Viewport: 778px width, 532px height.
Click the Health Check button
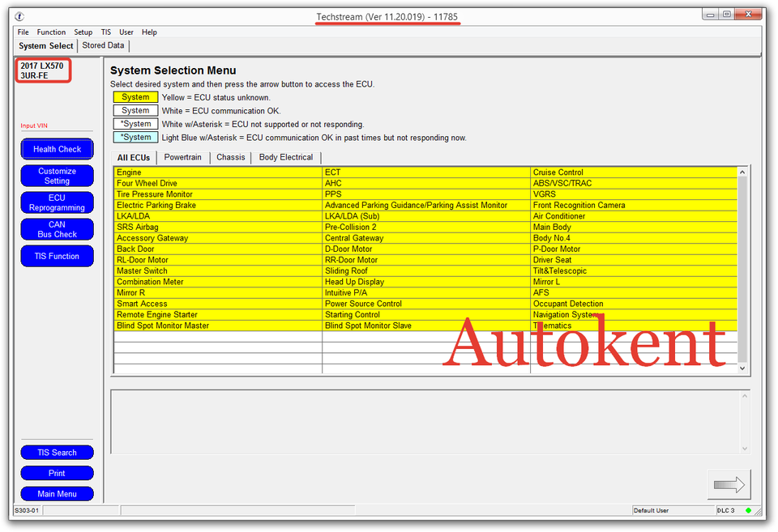click(57, 149)
